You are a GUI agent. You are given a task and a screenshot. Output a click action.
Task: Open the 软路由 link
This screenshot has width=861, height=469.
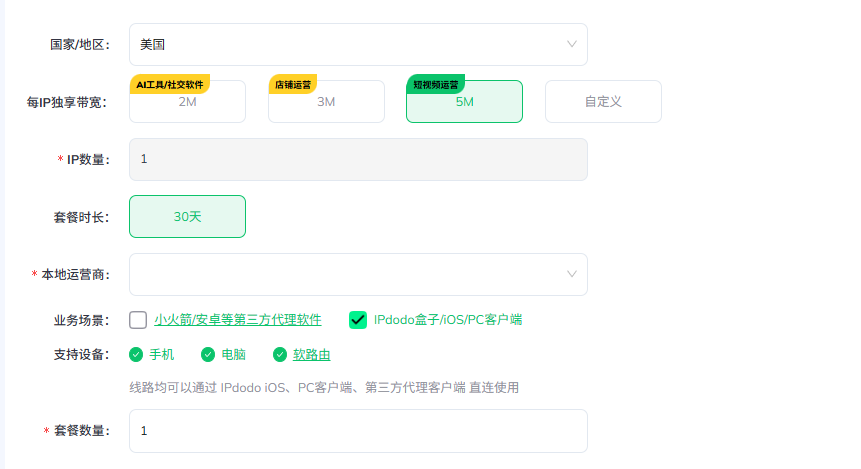pos(311,355)
